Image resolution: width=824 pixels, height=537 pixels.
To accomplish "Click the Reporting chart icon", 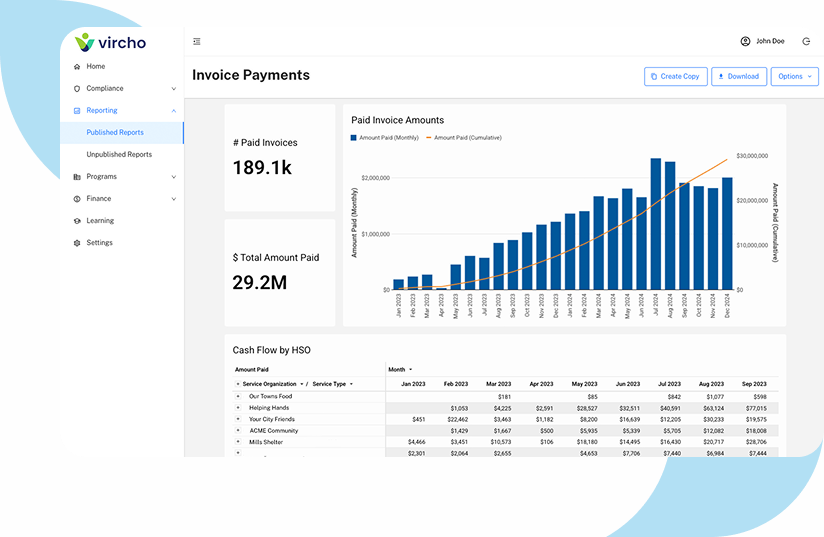I will click(77, 111).
